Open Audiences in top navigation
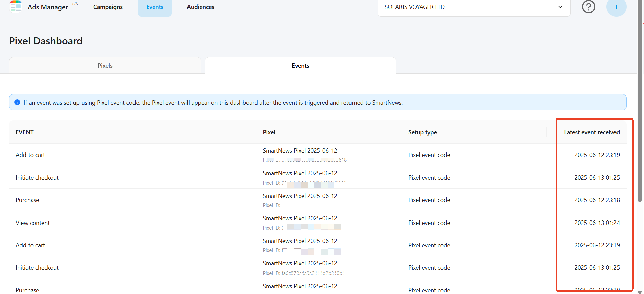Viewport: 644px width, 294px height. [x=201, y=7]
